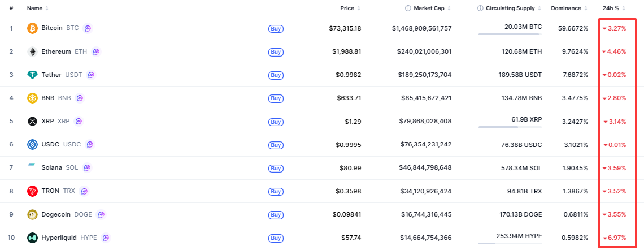Open the Tether name link
Screen dimensions: 644x250
click(51, 75)
